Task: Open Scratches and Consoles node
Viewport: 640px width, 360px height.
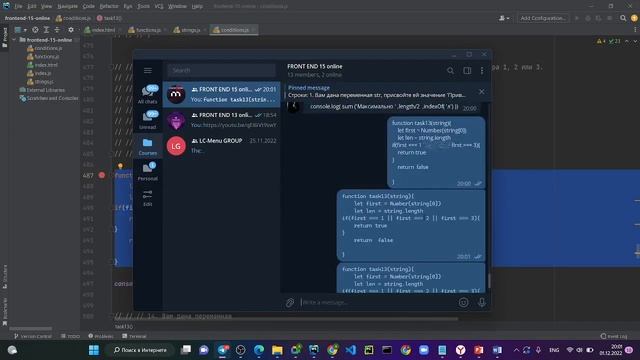Action: click(x=49, y=98)
